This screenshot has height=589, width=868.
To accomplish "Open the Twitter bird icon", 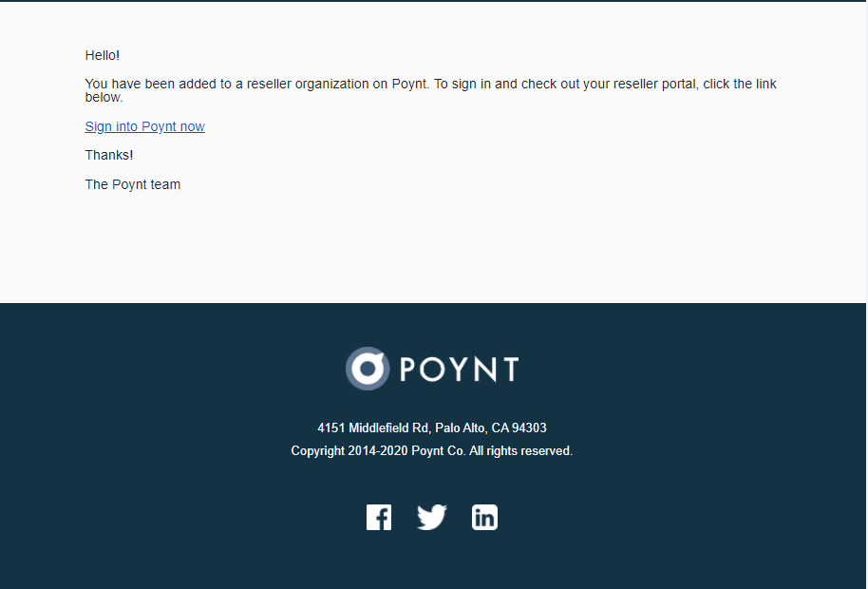I will coord(432,517).
